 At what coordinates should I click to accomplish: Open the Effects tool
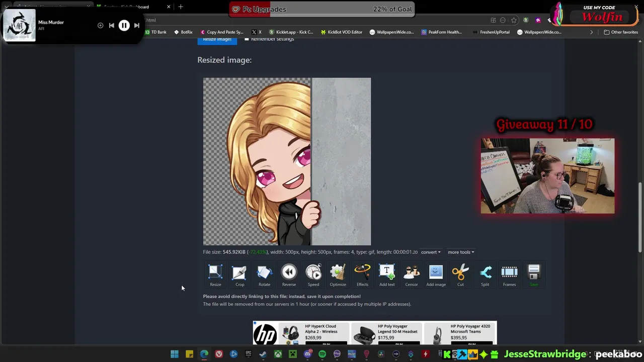362,276
